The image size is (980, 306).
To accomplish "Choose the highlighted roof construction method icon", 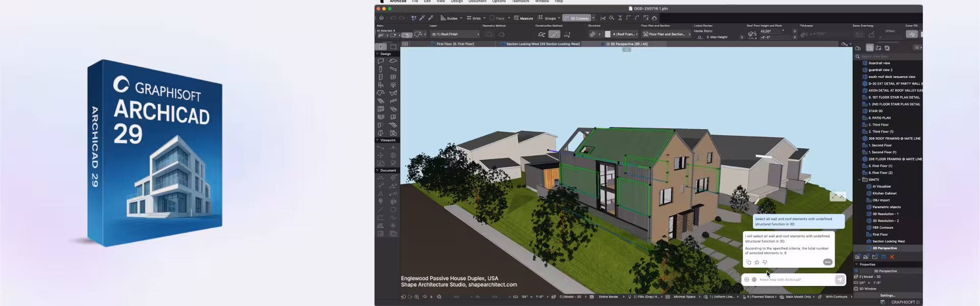I will pos(554,34).
